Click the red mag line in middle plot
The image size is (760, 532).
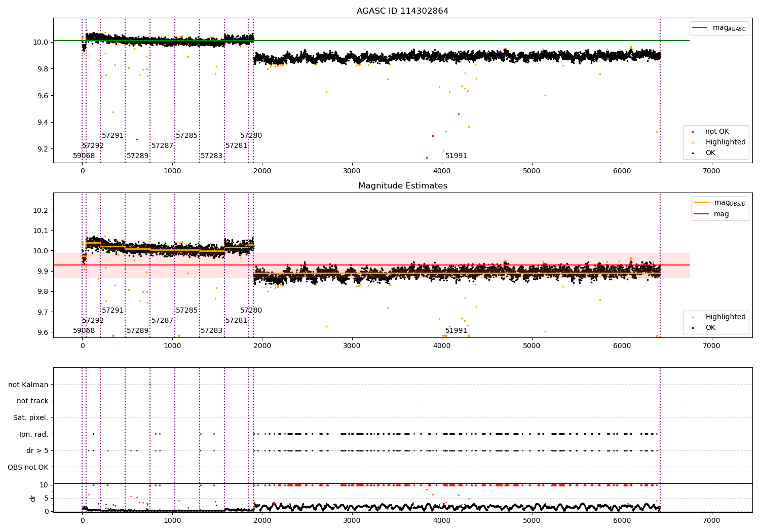pyautogui.click(x=371, y=265)
